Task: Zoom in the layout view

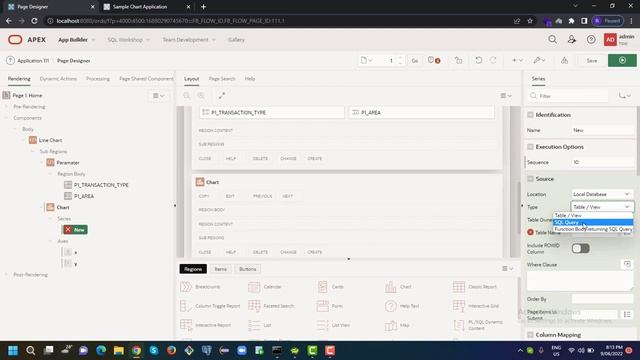Action: (x=201, y=96)
